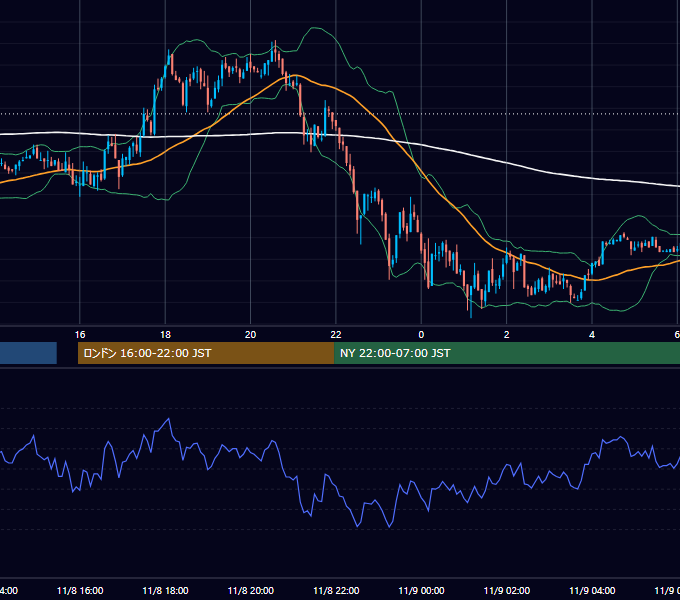Click the 11/8 18:00 date label
Screen dimensions: 680x600
(x=165, y=591)
